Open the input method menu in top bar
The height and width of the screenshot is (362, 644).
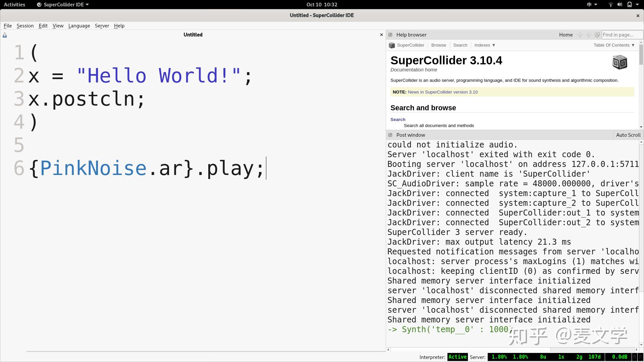[591, 4]
